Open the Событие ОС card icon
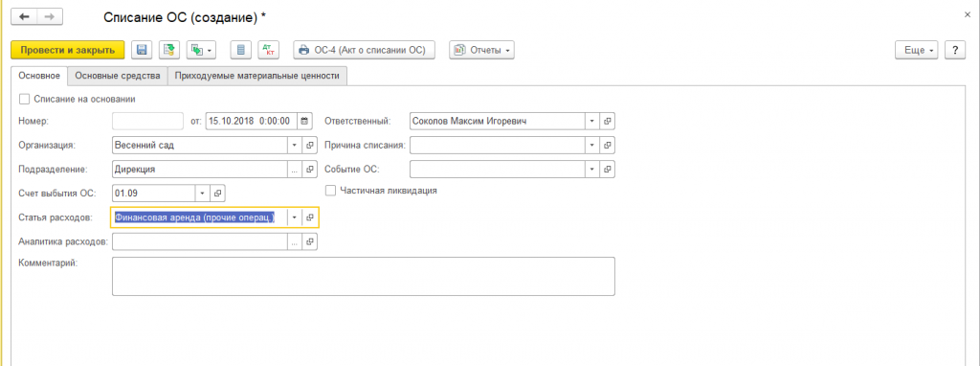 coord(608,170)
